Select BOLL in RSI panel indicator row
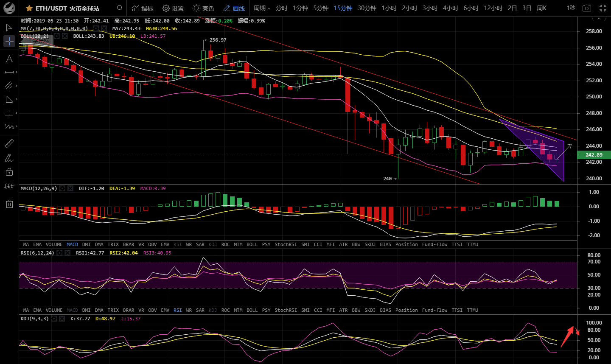 click(252, 310)
